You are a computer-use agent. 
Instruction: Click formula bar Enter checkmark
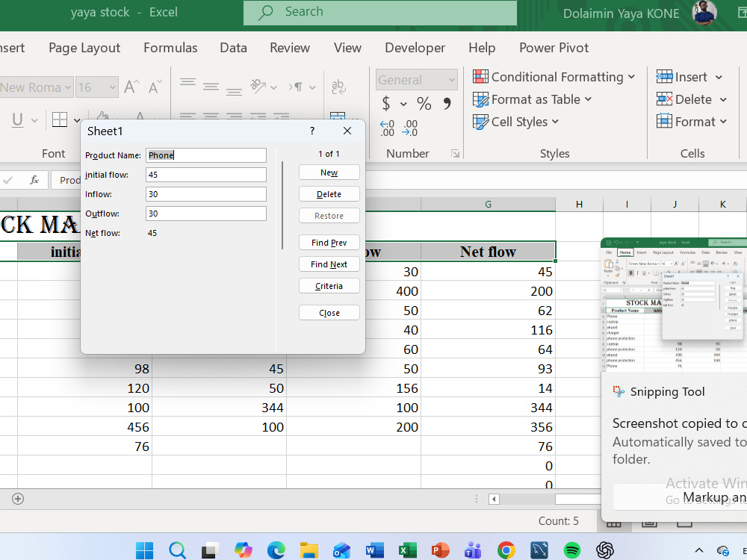[8, 180]
